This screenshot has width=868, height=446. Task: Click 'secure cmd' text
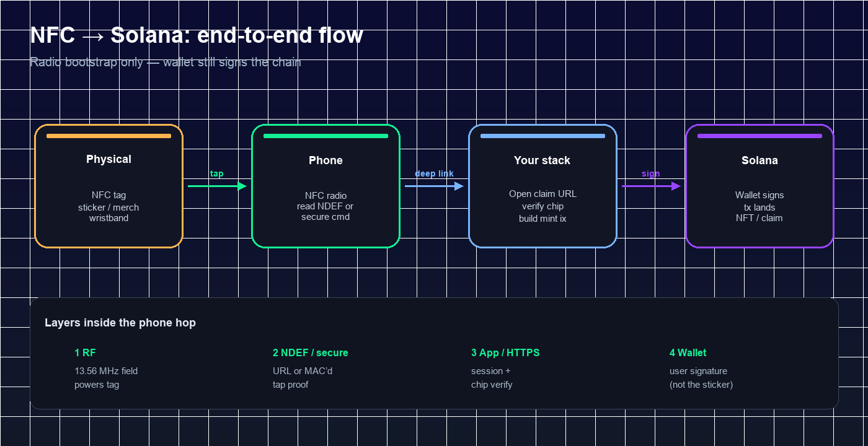[x=325, y=217]
